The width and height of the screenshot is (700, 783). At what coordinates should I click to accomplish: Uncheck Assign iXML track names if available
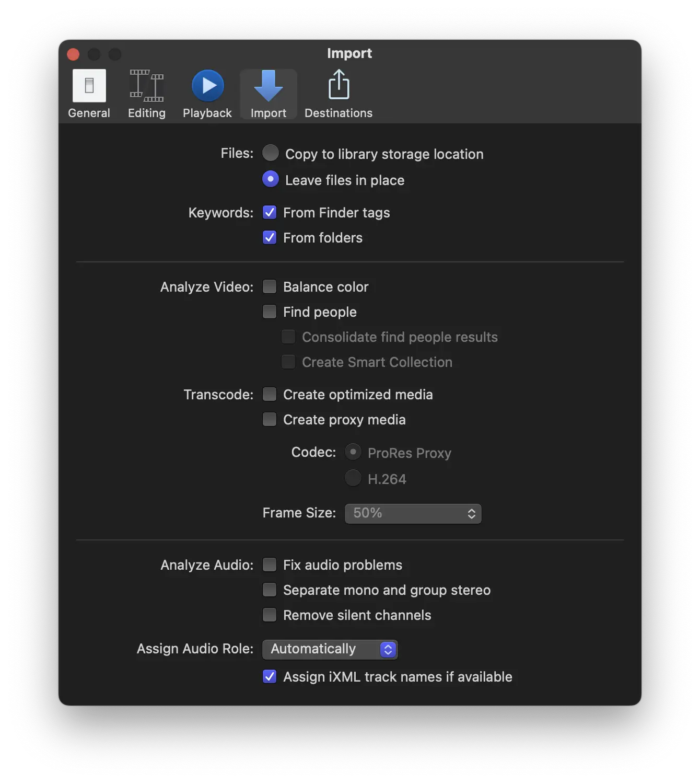point(270,676)
